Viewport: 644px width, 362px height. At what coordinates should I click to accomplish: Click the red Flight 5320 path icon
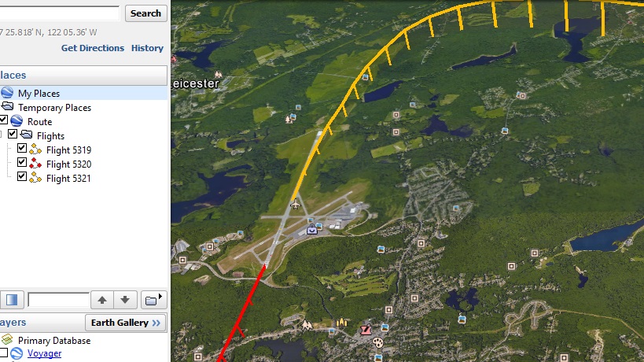35,164
